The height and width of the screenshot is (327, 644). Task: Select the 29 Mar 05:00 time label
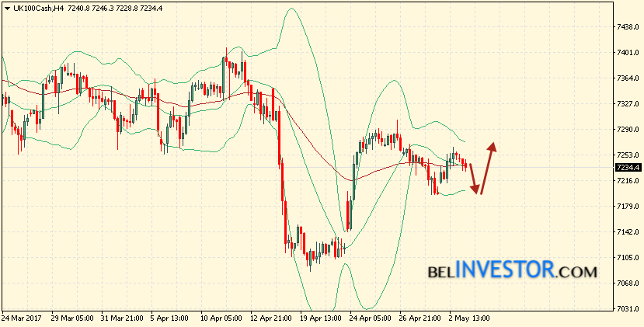click(72, 318)
